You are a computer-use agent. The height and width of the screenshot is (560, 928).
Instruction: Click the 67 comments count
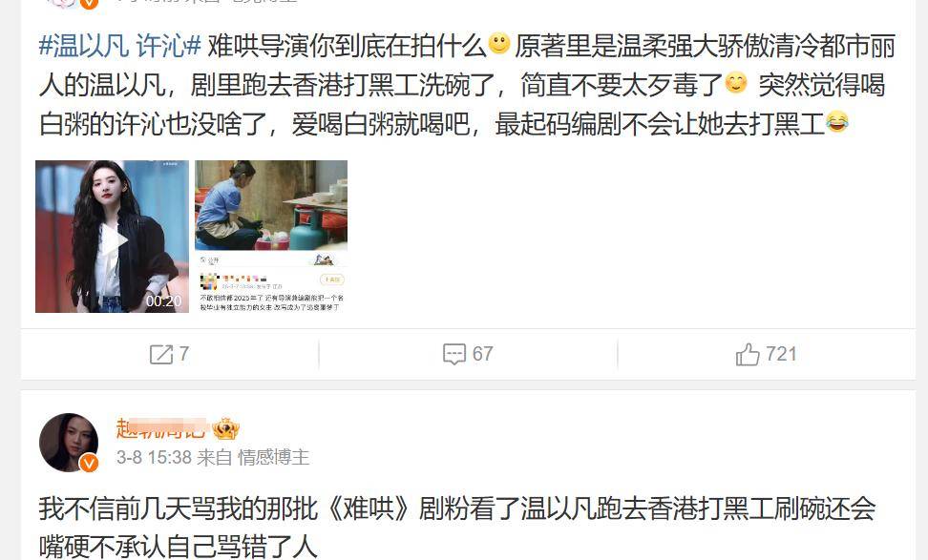tap(483, 354)
